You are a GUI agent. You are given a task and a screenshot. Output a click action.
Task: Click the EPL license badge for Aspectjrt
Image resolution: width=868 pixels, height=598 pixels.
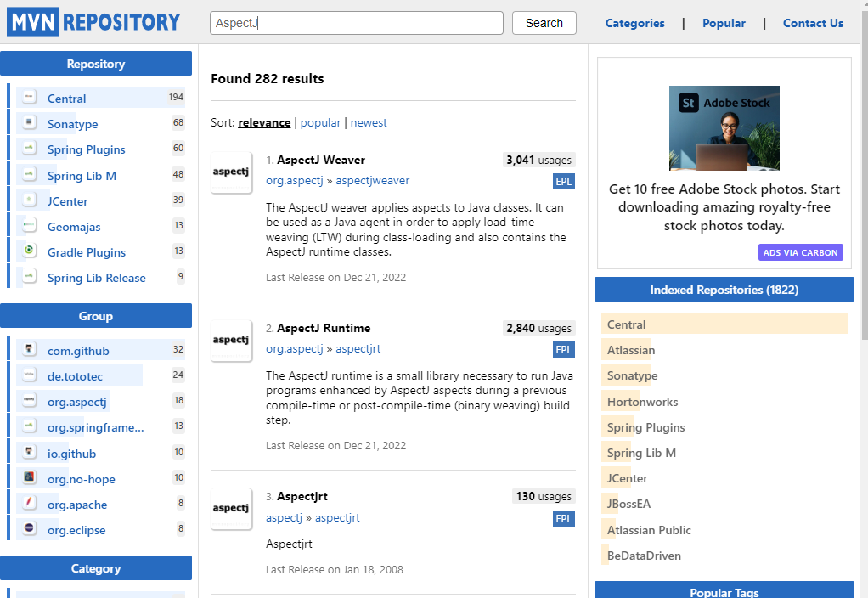pos(564,519)
